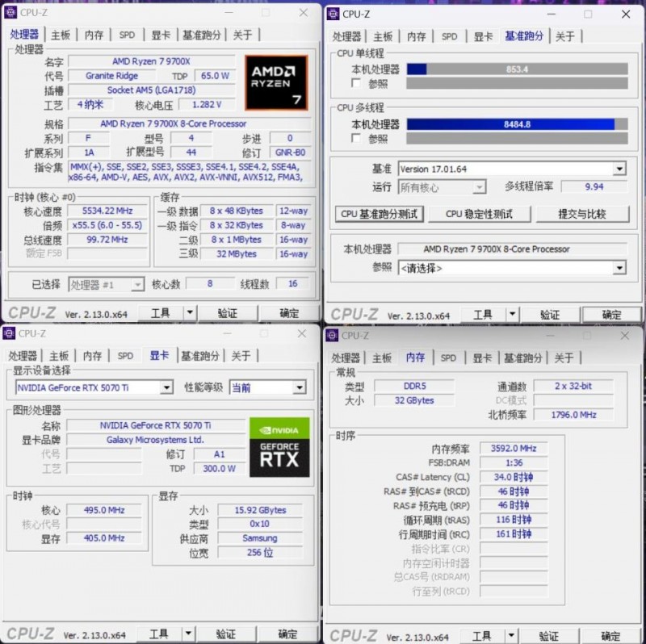Open 工具 dropdown arrow in graphics window

point(188,634)
